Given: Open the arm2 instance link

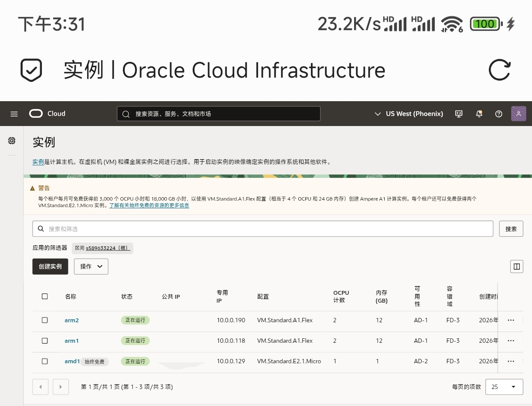Looking at the screenshot, I should [x=72, y=320].
